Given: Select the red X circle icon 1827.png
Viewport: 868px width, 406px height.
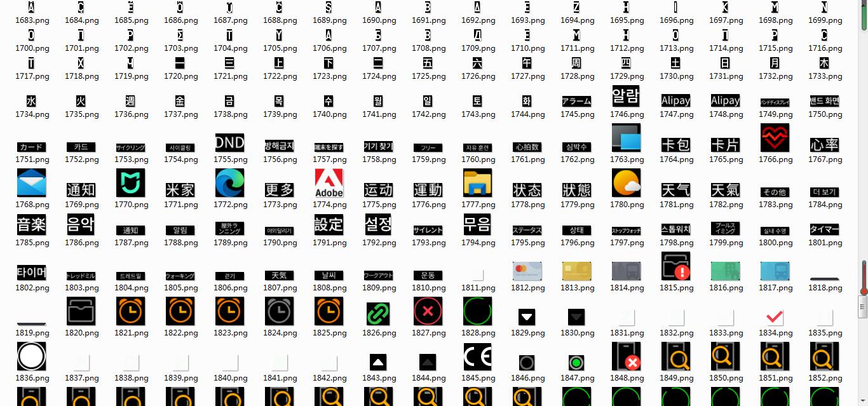Looking at the screenshot, I should pos(428,311).
